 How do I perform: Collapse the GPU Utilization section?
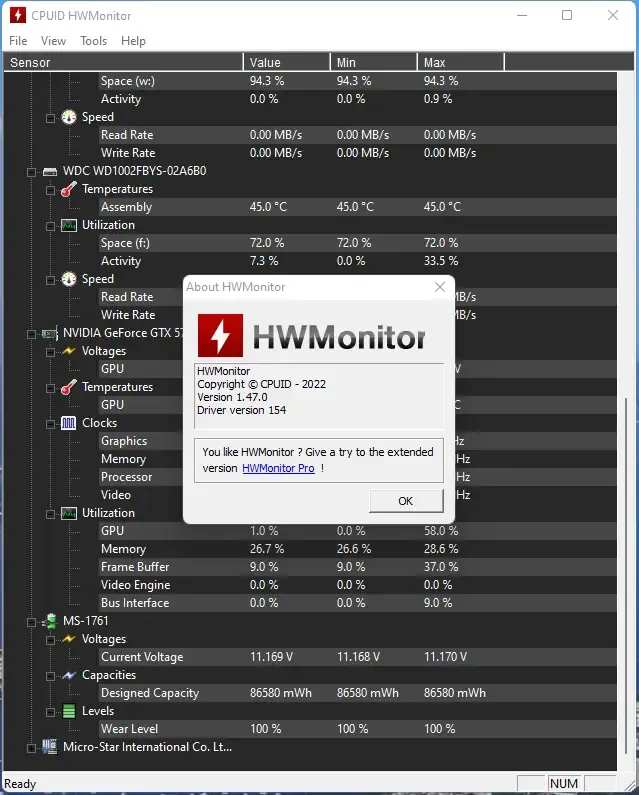[50, 514]
